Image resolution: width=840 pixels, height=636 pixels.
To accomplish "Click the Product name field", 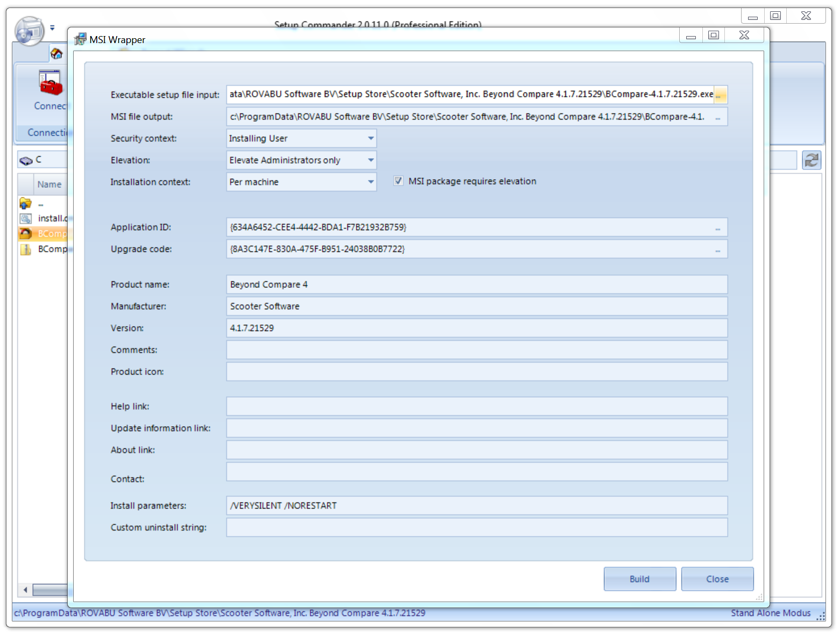I will pyautogui.click(x=477, y=285).
